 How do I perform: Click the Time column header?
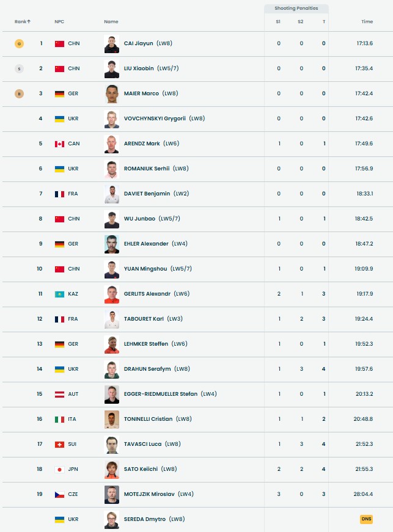[367, 21]
